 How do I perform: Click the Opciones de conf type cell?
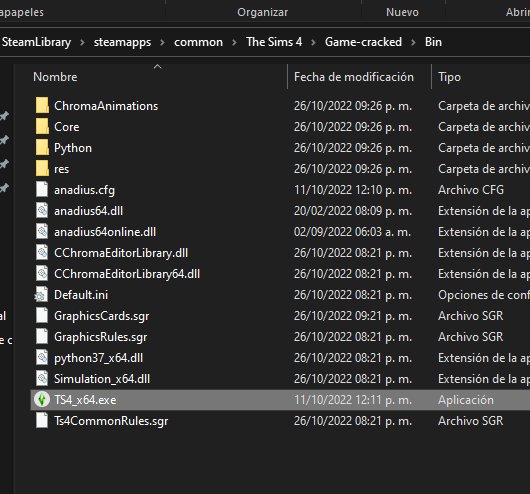484,295
